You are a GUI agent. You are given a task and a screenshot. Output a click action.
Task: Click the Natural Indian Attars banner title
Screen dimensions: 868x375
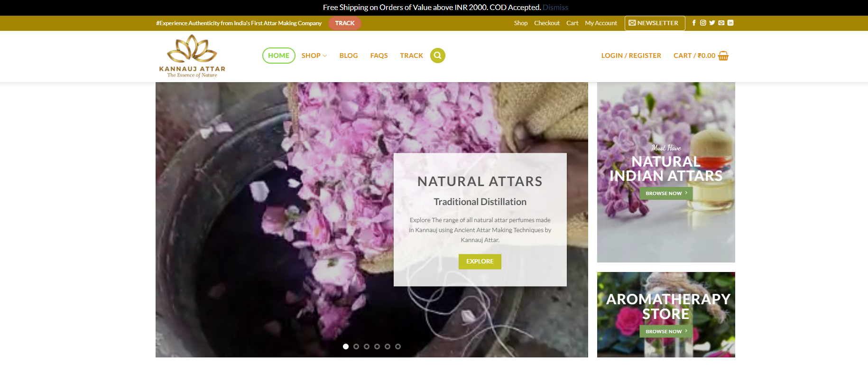tap(666, 169)
